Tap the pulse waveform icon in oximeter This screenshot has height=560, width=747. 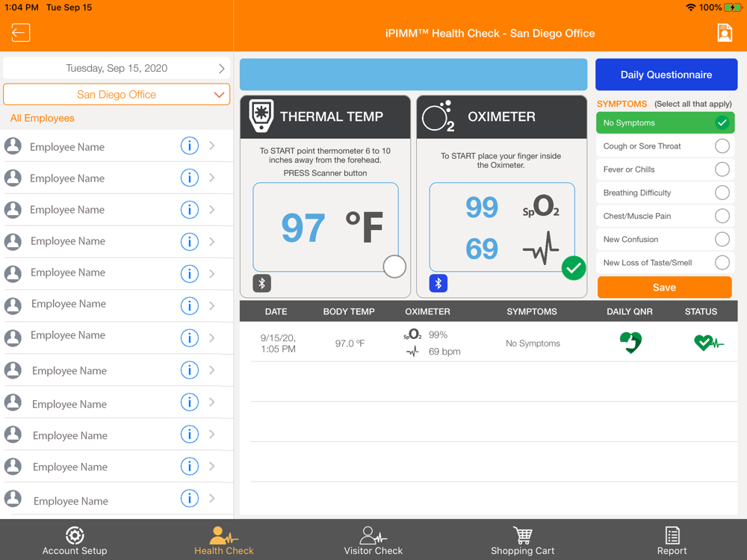pos(541,248)
